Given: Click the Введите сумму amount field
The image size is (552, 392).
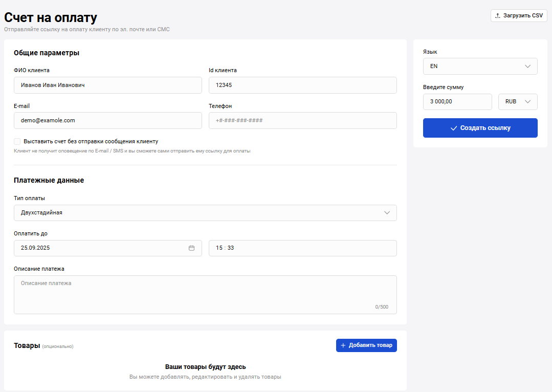Looking at the screenshot, I should [457, 102].
